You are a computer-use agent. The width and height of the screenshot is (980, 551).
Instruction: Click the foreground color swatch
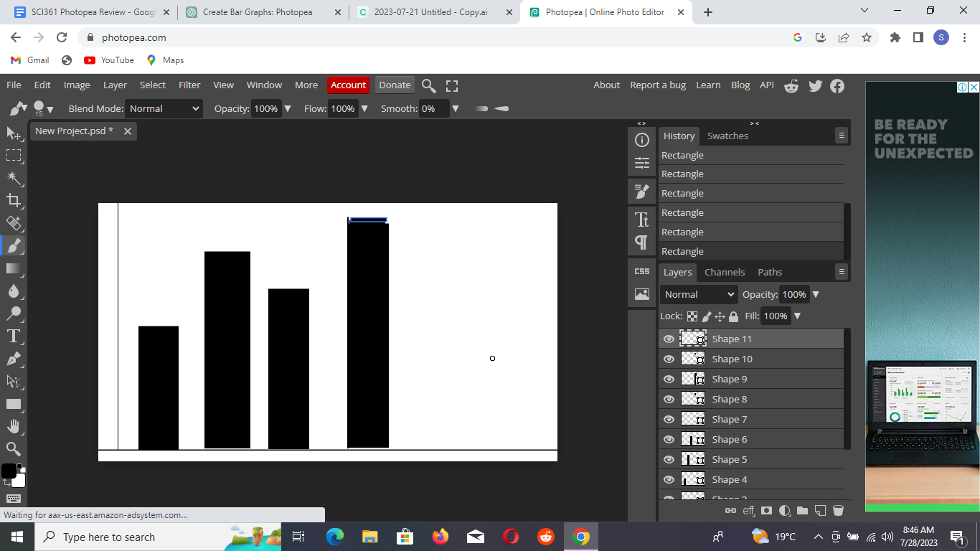tap(8, 470)
